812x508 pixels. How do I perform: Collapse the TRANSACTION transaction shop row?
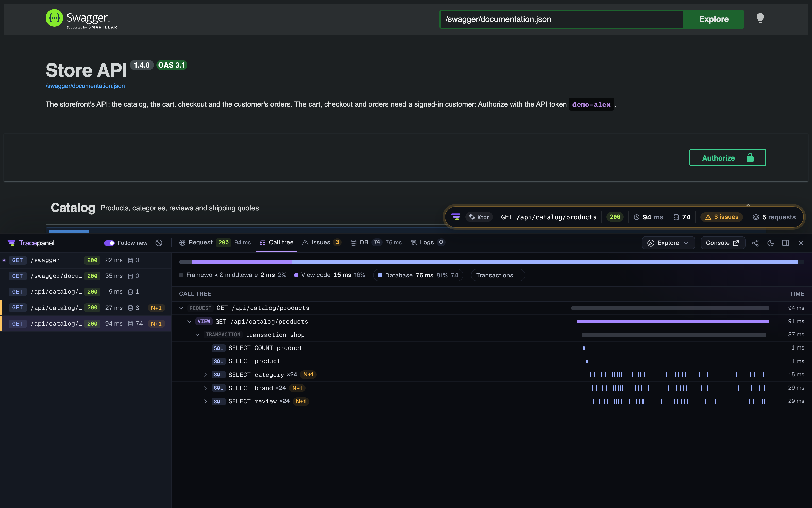[x=197, y=335]
